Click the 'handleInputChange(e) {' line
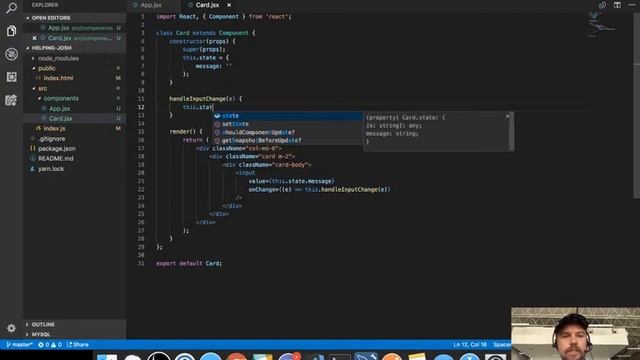Screen dimensions: 640x360 click(x=206, y=99)
